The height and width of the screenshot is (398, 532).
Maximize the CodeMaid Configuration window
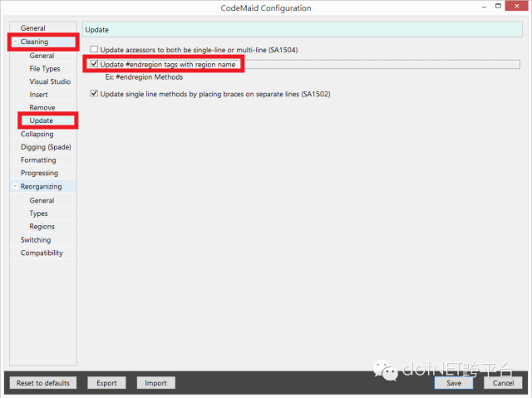click(498, 6)
